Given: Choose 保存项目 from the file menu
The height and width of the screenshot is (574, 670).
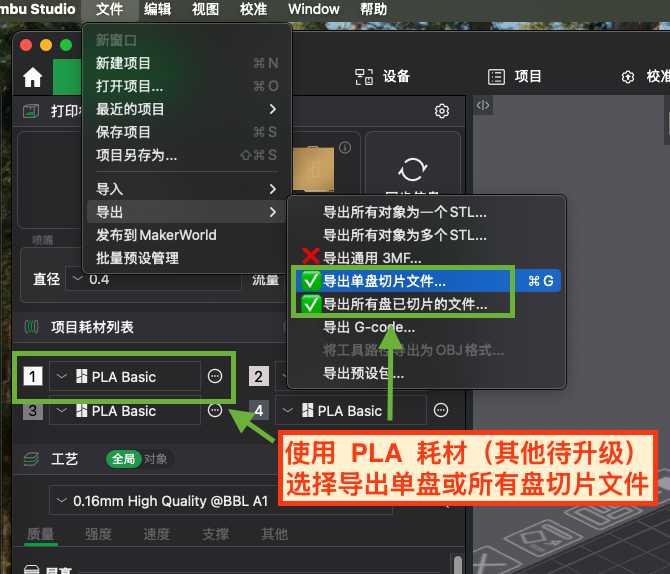Looking at the screenshot, I should [186, 132].
